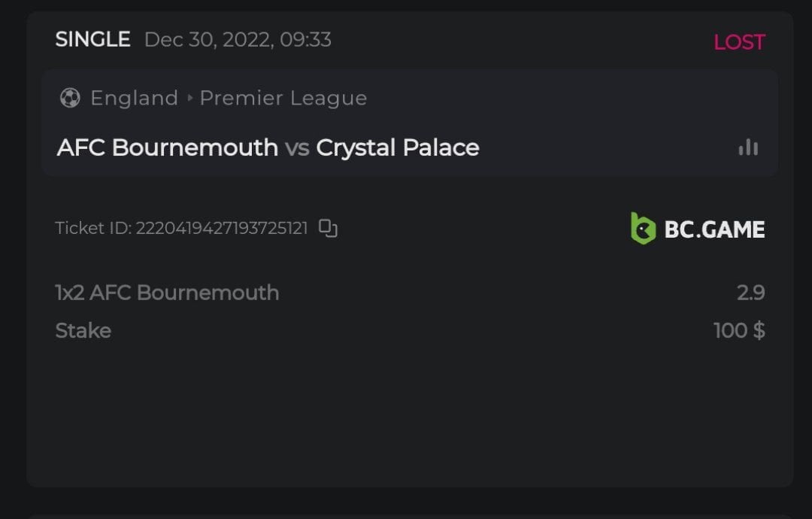Click the LOST bet status label
The image size is (812, 519).
(x=739, y=42)
